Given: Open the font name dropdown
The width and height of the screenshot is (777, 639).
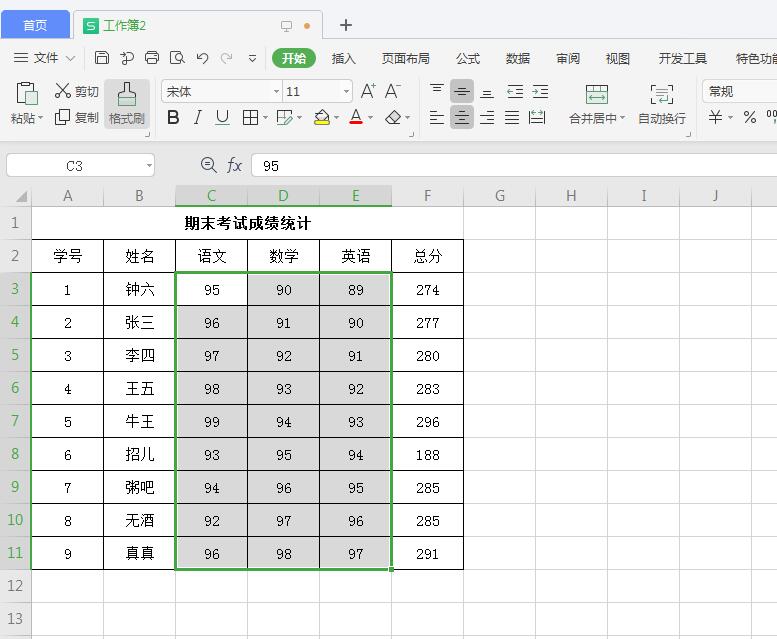Looking at the screenshot, I should pos(276,91).
